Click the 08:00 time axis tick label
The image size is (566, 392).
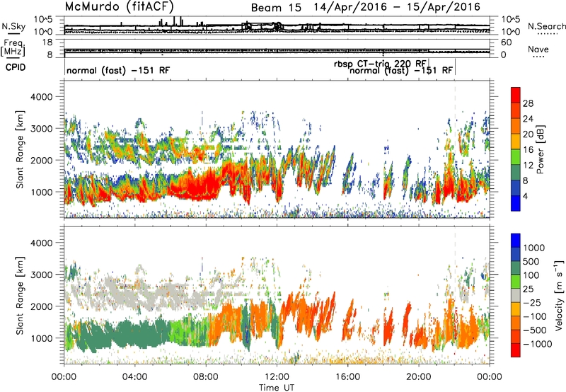click(x=206, y=377)
